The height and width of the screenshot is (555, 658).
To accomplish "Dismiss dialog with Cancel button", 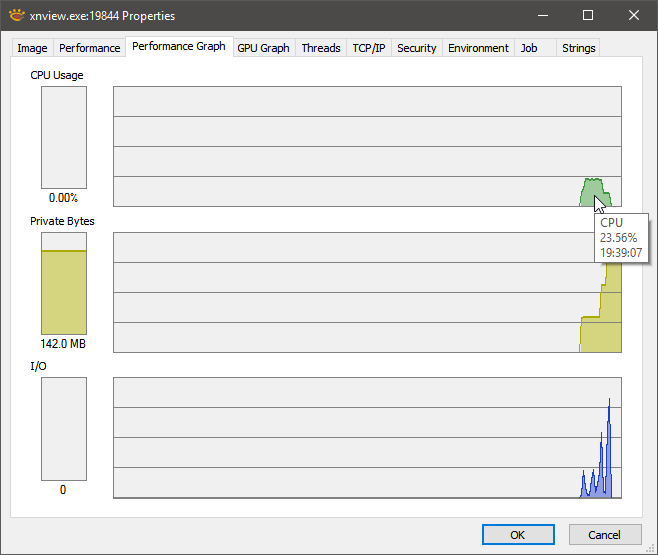I will pyautogui.click(x=605, y=535).
